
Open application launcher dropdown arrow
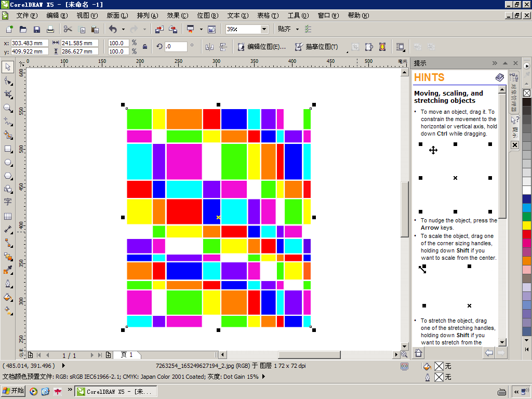click(x=201, y=29)
